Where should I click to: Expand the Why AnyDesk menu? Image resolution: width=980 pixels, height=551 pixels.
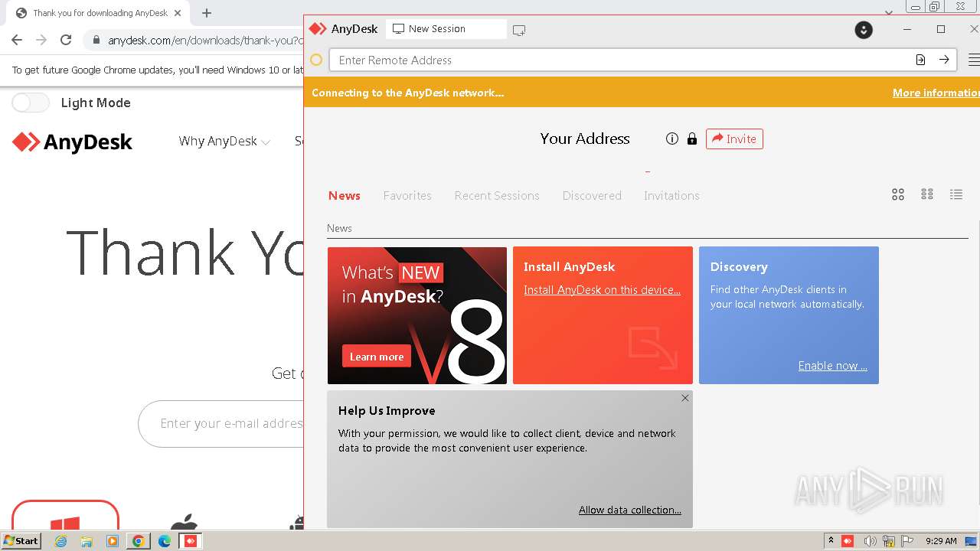coord(224,141)
